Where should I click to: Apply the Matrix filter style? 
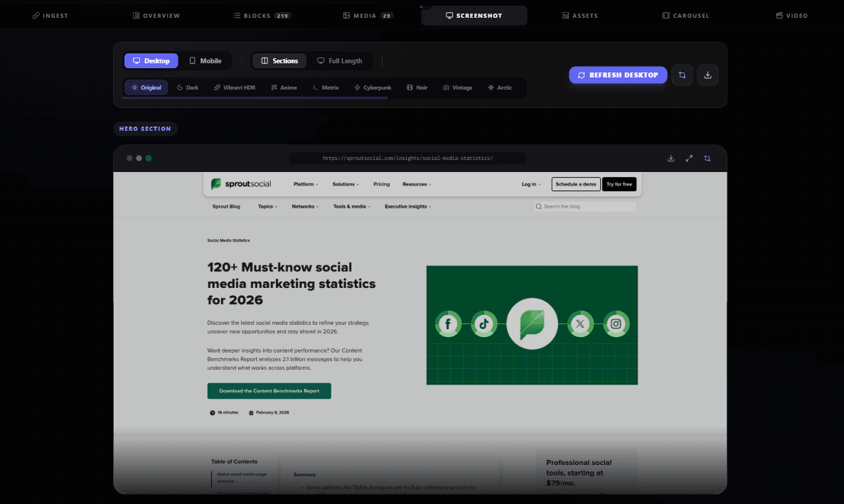coord(325,87)
